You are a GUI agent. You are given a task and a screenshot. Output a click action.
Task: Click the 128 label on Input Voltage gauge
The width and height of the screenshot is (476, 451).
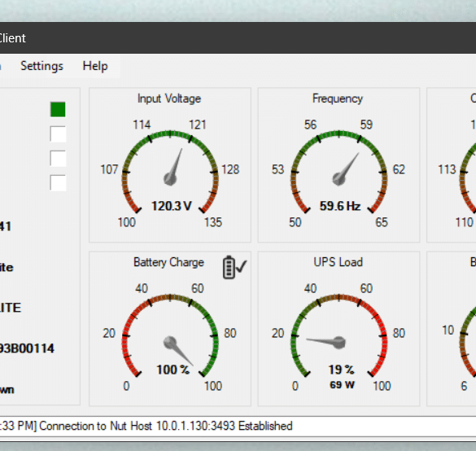[230, 169]
